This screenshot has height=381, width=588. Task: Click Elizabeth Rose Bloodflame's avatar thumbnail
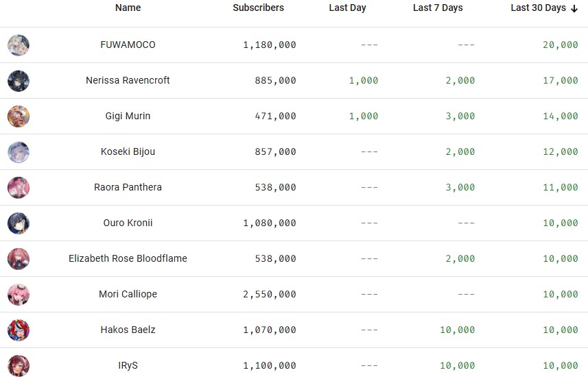pos(19,259)
